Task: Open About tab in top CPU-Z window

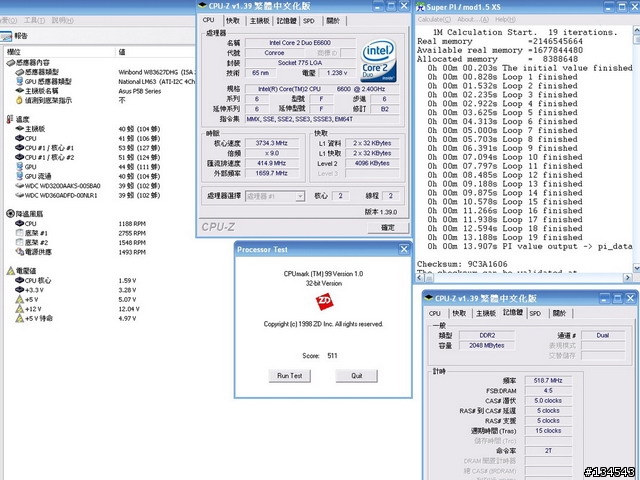Action: [x=333, y=21]
